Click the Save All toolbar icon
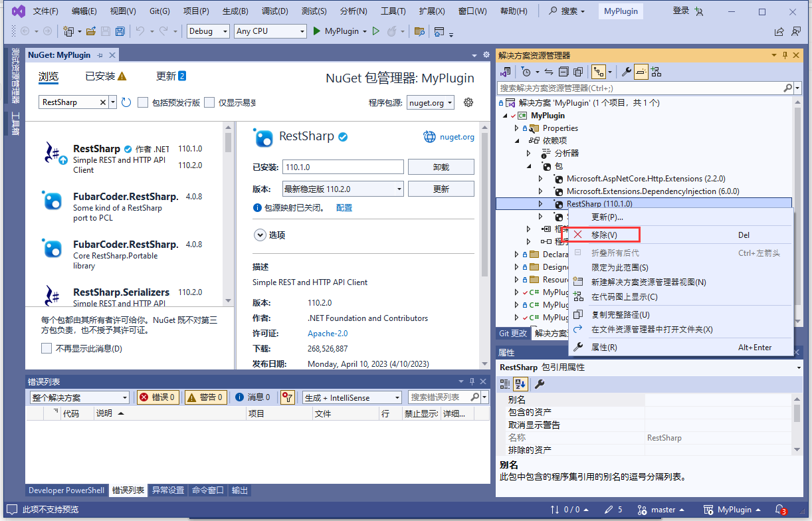Viewport: 812px width, 521px height. click(120, 31)
